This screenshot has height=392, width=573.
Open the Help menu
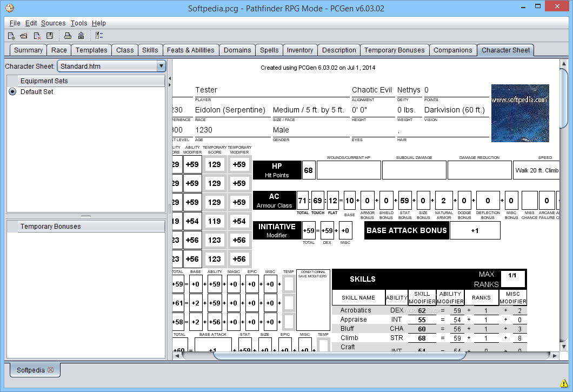pos(99,23)
